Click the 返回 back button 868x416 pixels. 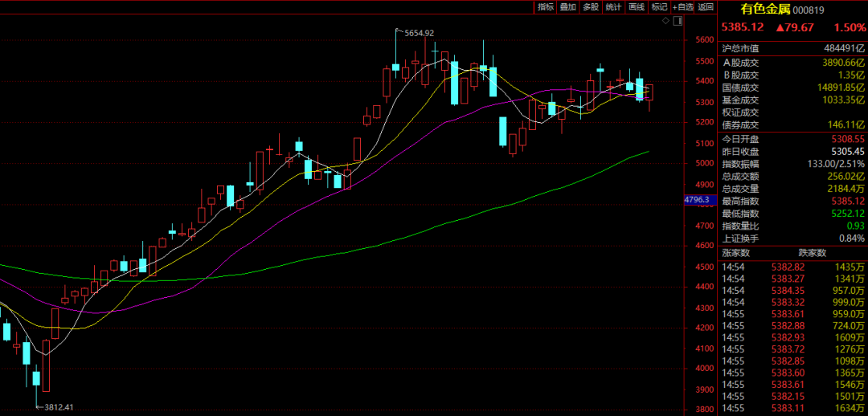click(706, 7)
